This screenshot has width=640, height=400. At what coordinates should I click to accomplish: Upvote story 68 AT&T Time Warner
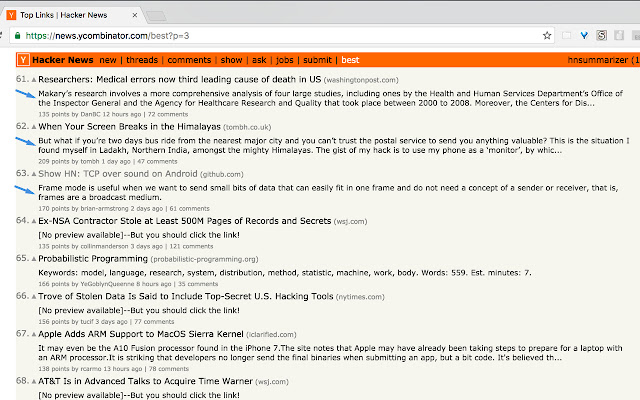click(34, 382)
